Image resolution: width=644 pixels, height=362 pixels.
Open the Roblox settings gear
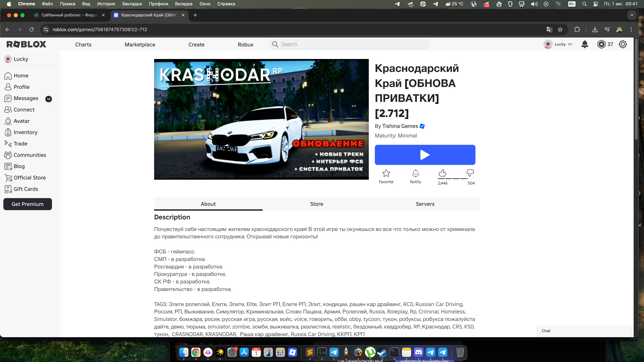(623, 44)
